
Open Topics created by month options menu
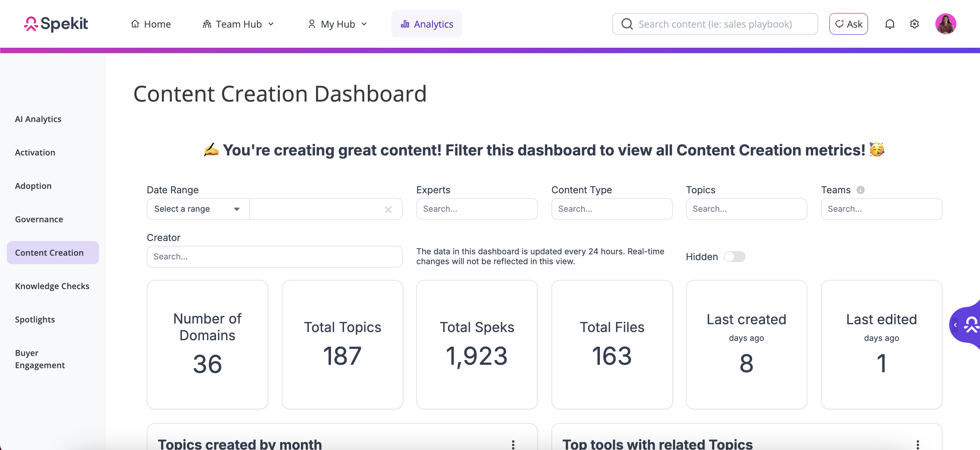(x=513, y=444)
